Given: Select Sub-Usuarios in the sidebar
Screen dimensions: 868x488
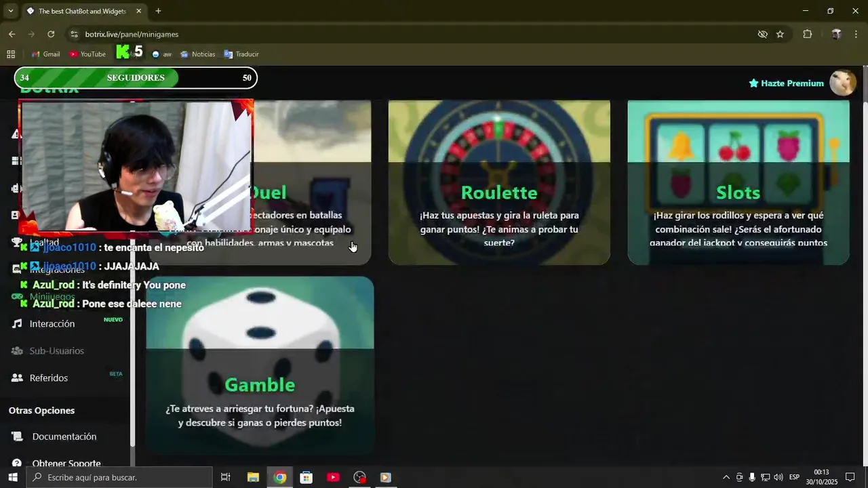Looking at the screenshot, I should (x=57, y=351).
